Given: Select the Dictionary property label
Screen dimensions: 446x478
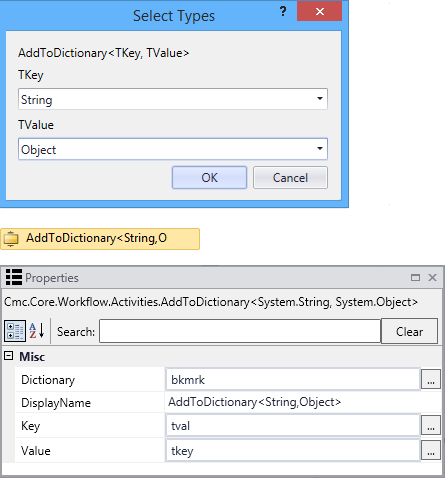Looking at the screenshot, I should pyautogui.click(x=48, y=380).
